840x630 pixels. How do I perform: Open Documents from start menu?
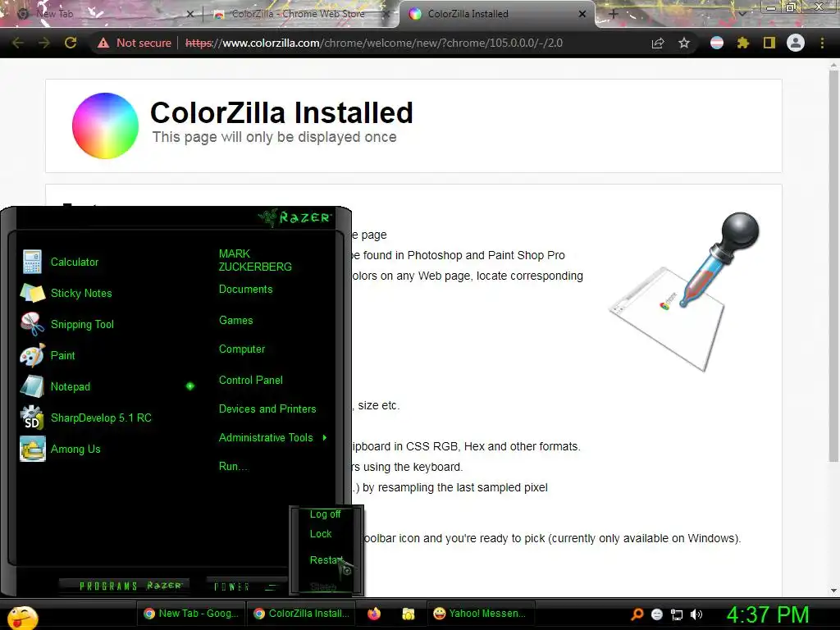[x=245, y=290]
